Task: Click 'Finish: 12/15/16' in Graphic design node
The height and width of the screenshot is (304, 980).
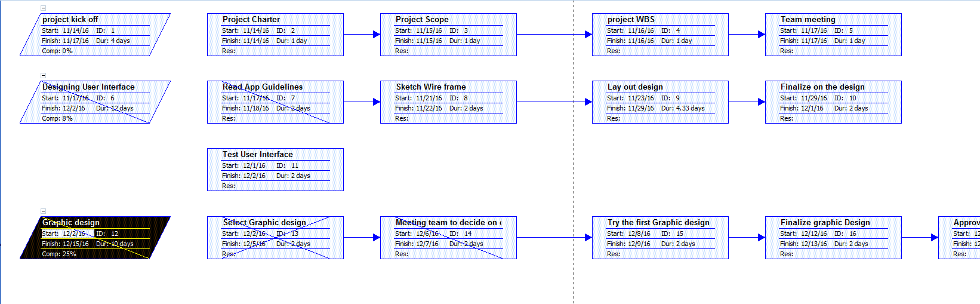Action: (x=65, y=244)
